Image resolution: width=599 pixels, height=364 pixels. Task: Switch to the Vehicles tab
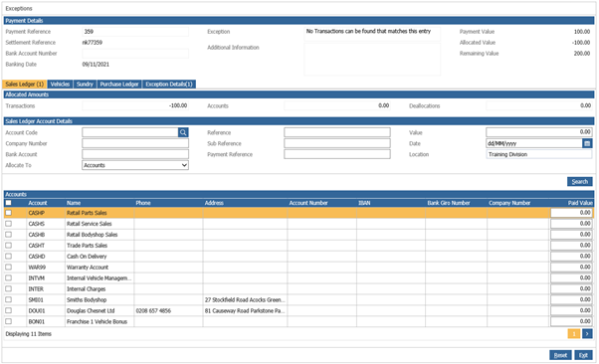tap(60, 84)
